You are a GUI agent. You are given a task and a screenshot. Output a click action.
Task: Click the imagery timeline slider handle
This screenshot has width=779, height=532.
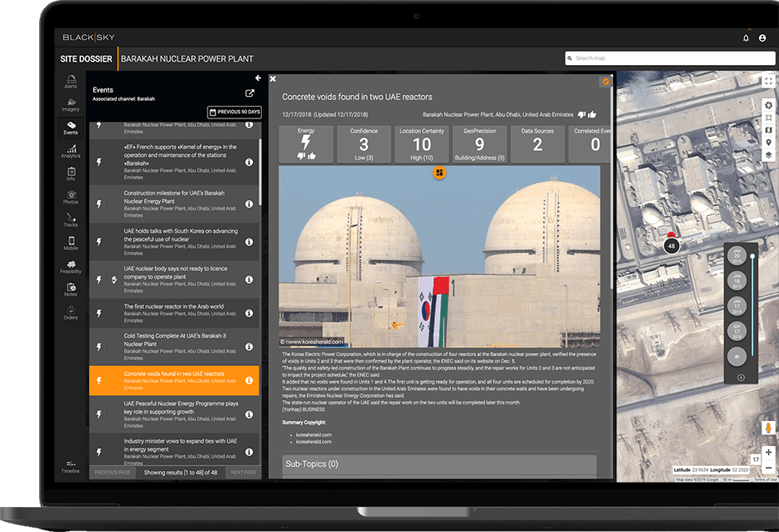click(x=752, y=256)
